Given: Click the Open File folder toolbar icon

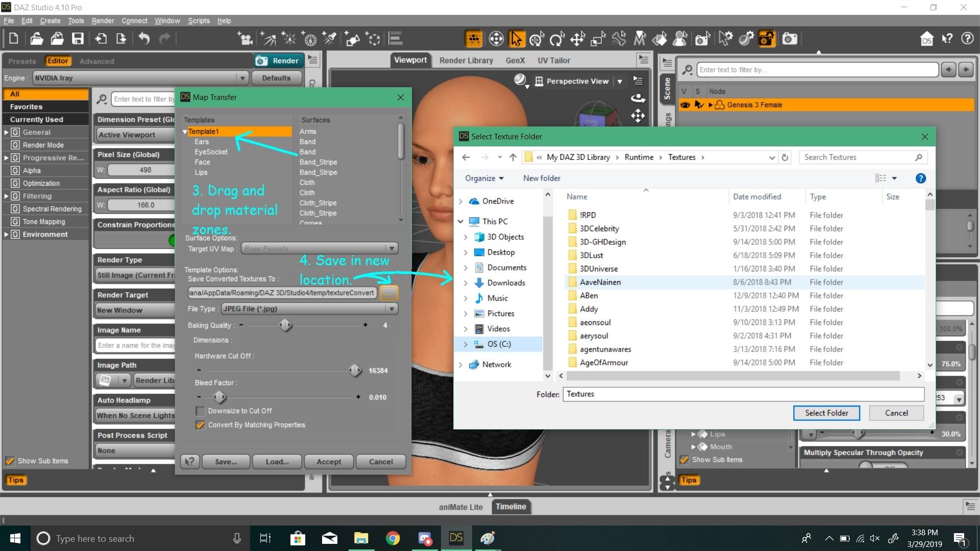Looking at the screenshot, I should coord(36,39).
